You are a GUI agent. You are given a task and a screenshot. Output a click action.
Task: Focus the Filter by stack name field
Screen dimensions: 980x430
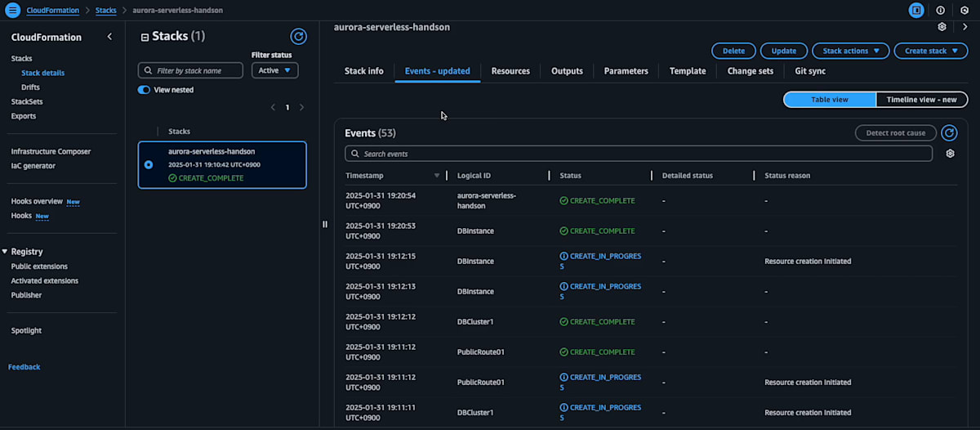[x=190, y=70]
